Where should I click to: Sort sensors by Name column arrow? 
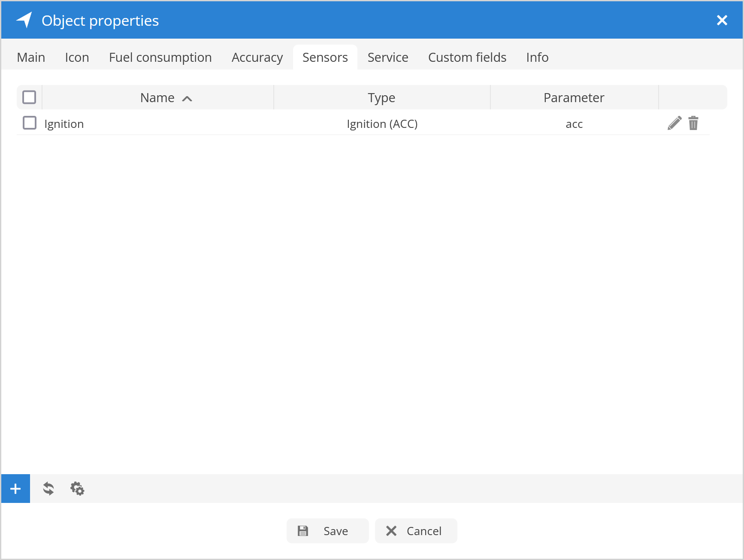click(x=187, y=98)
